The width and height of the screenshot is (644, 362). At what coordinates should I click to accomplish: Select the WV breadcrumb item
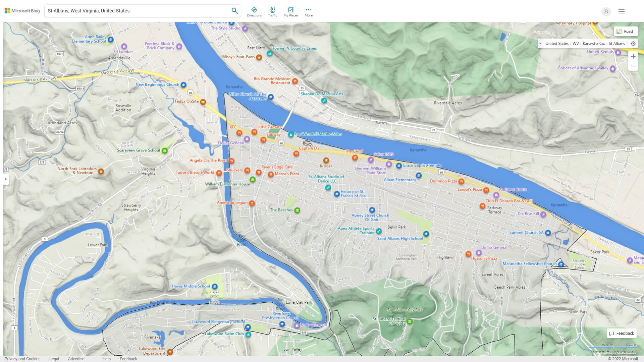(575, 44)
